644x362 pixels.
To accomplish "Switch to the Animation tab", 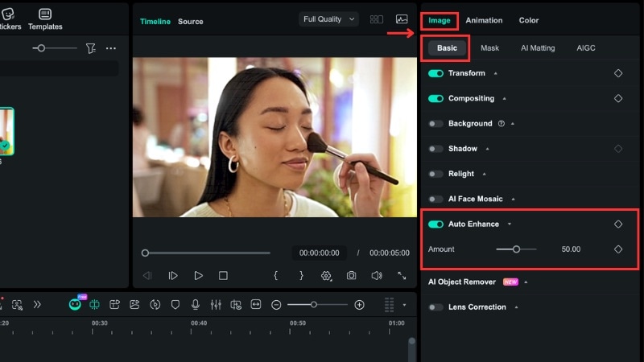I will tap(484, 21).
